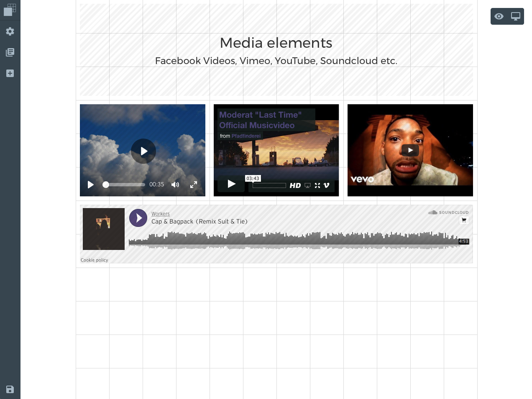Screen dimensions: 532x399
Task: Select the Facebook Videos, Vimeo subtitle text
Action: (276, 61)
